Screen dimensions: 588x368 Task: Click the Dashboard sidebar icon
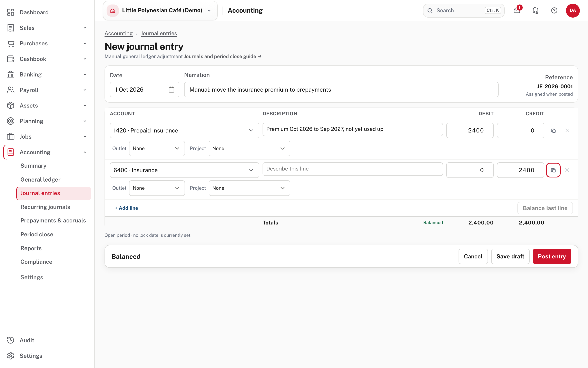[10, 12]
